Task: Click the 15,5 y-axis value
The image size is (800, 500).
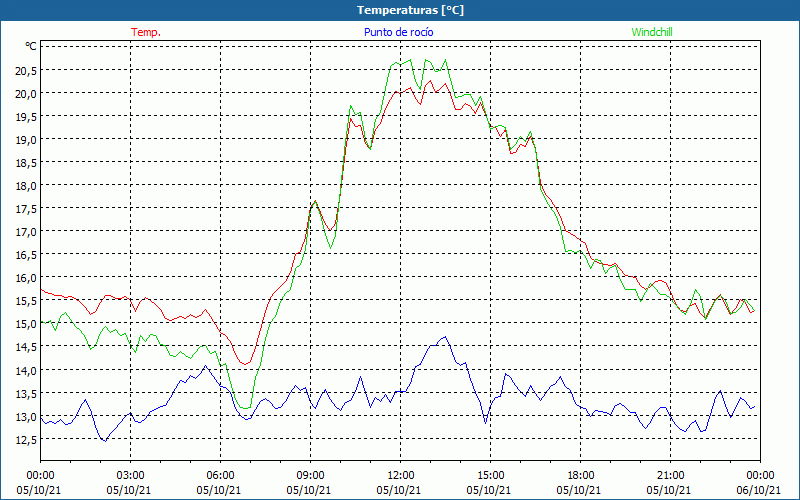Action: click(x=26, y=301)
